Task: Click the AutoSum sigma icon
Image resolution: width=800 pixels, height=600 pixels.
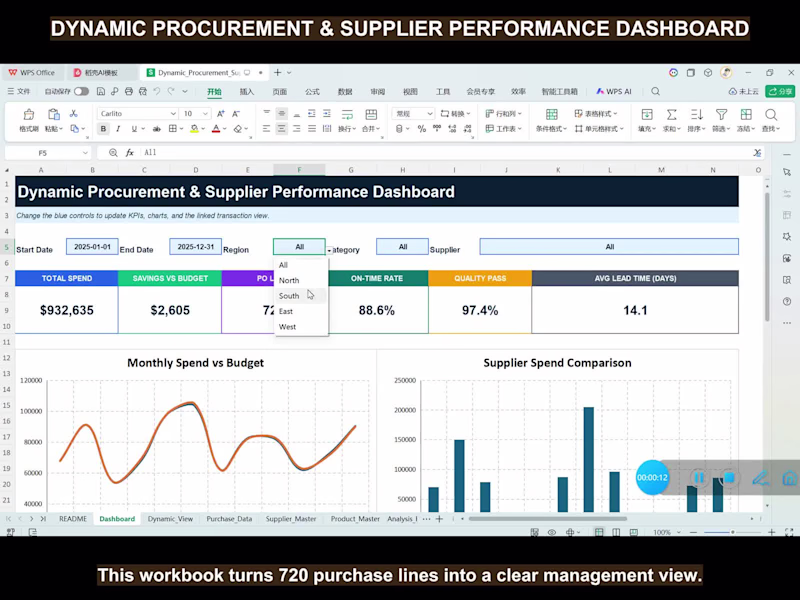Action: tap(671, 114)
